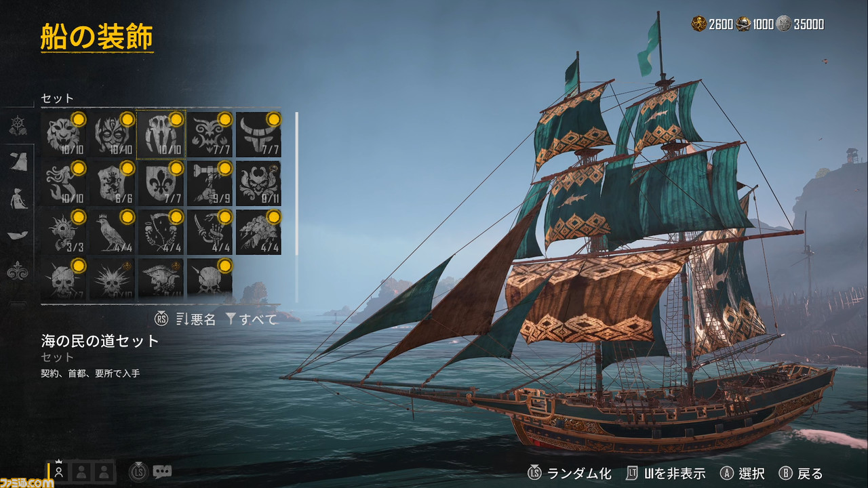Viewport: 868px width, 488px height.
Task: Click the 選択 confirm button
Action: click(743, 473)
